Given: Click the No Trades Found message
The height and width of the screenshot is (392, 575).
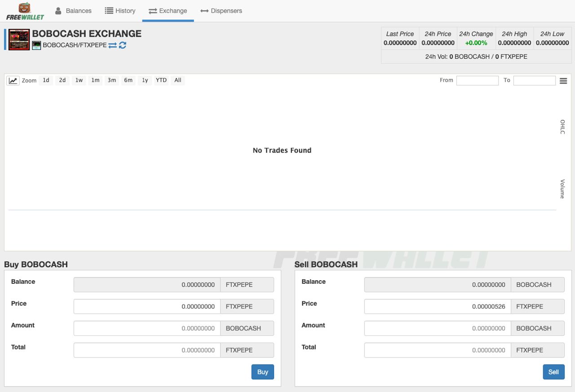Looking at the screenshot, I should point(282,150).
